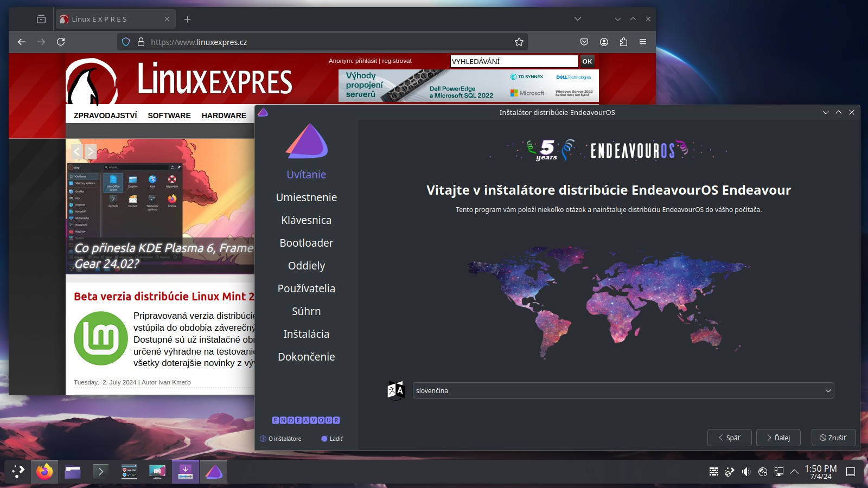Open author Ivan Kmeťo link
This screenshot has height=488, width=868.
[x=175, y=382]
